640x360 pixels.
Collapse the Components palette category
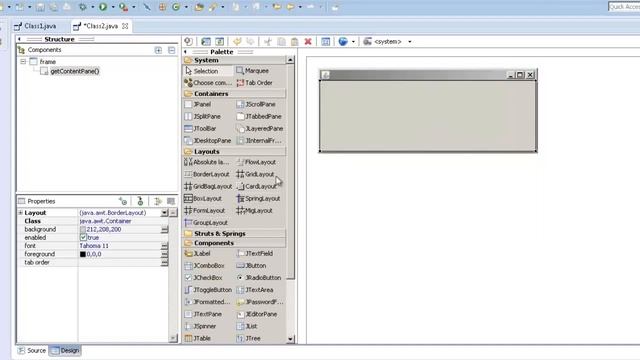pos(234,243)
